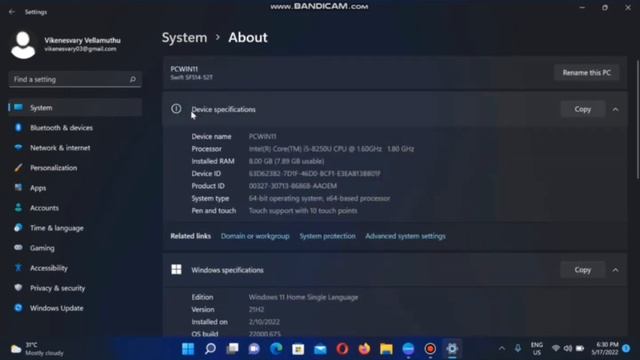Screen dimensions: 640x360
Task: Open taskbar Search
Action: [210, 349]
